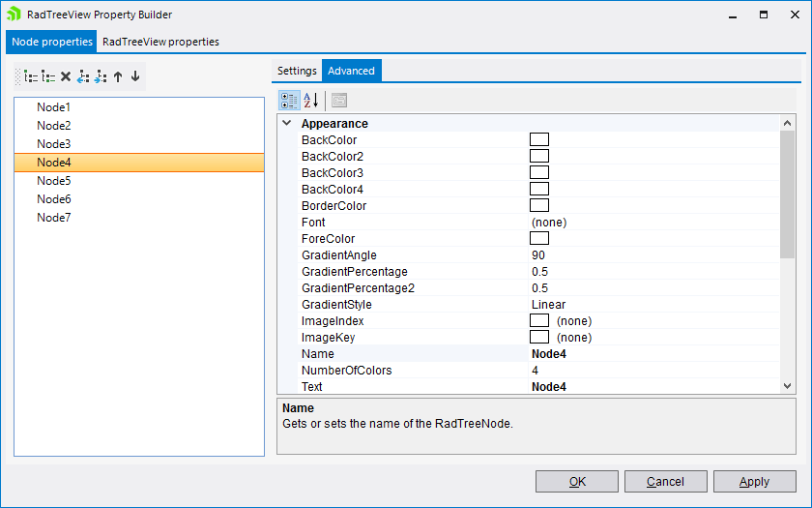The image size is (812, 508).
Task: Click the Cancel button
Action: (x=665, y=482)
